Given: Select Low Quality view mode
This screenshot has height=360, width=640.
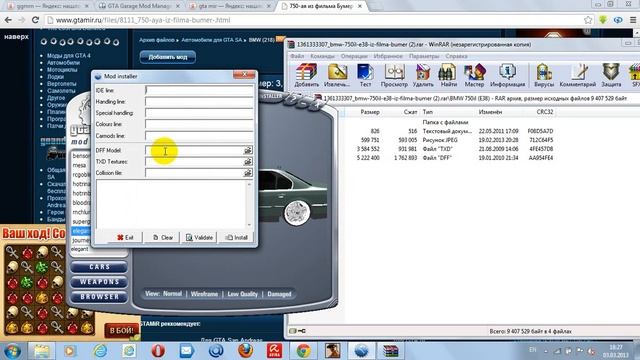Looking at the screenshot, I should pos(242,294).
